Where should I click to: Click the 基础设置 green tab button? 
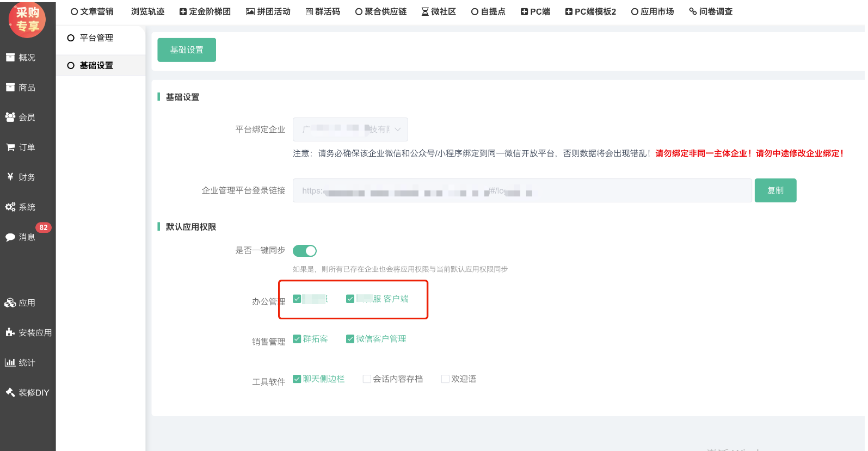click(187, 50)
